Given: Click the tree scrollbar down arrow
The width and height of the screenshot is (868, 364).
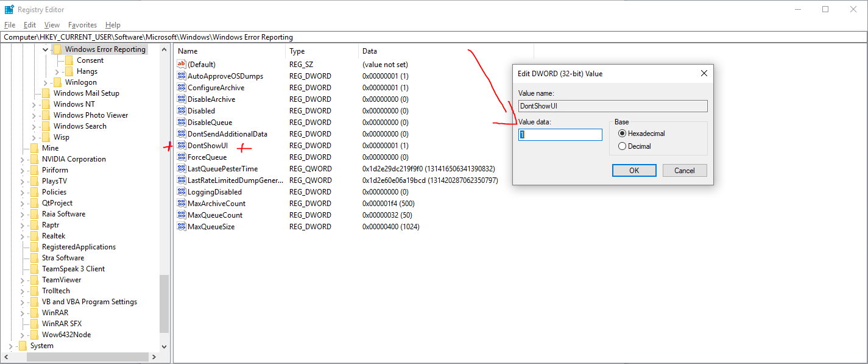Looking at the screenshot, I should (x=164, y=346).
